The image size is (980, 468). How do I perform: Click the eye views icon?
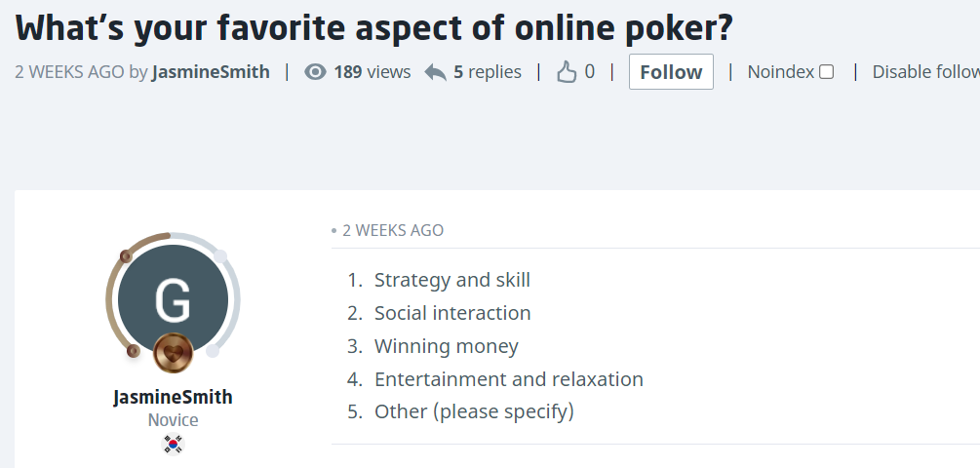(x=315, y=72)
